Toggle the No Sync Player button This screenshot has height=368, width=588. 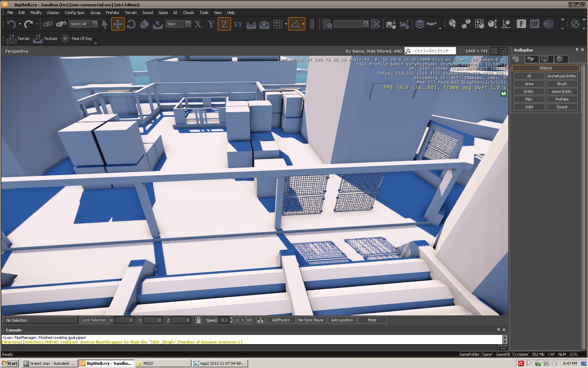click(311, 320)
